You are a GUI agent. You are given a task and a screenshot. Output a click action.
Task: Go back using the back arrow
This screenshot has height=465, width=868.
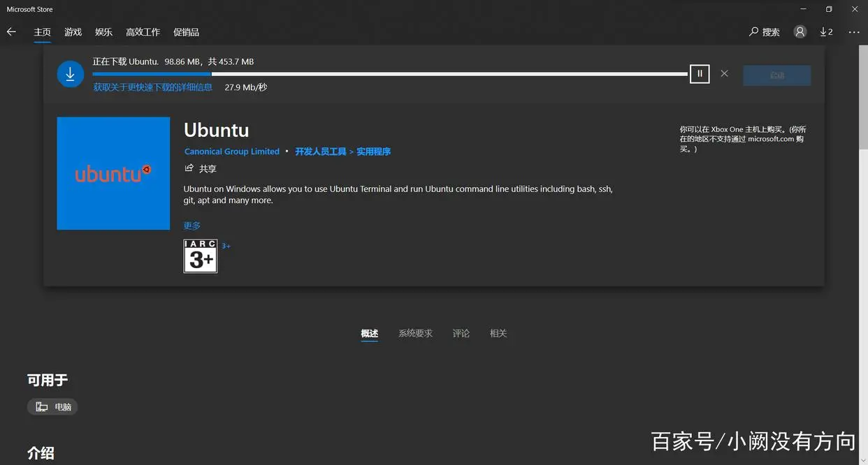[x=11, y=31]
